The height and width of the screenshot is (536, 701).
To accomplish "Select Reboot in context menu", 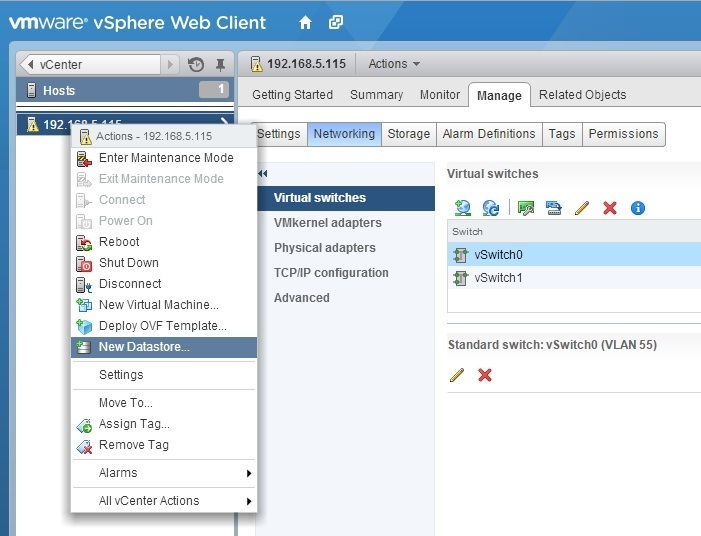I will tap(164, 242).
